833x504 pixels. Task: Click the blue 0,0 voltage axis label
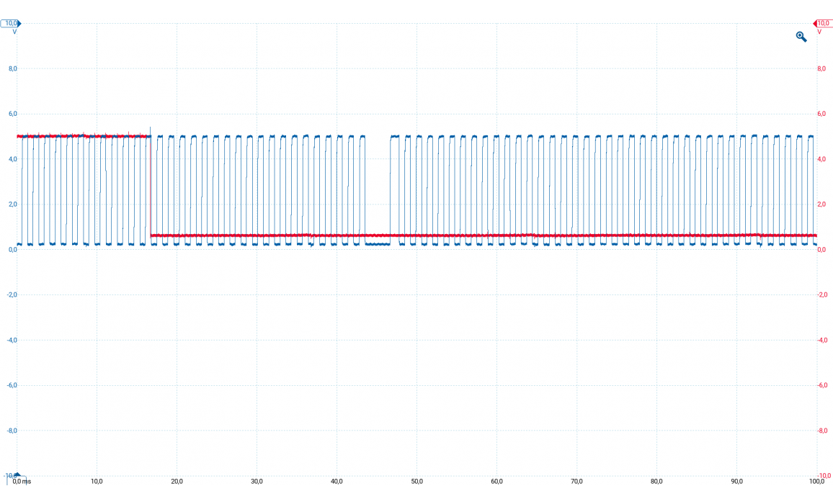(x=12, y=249)
